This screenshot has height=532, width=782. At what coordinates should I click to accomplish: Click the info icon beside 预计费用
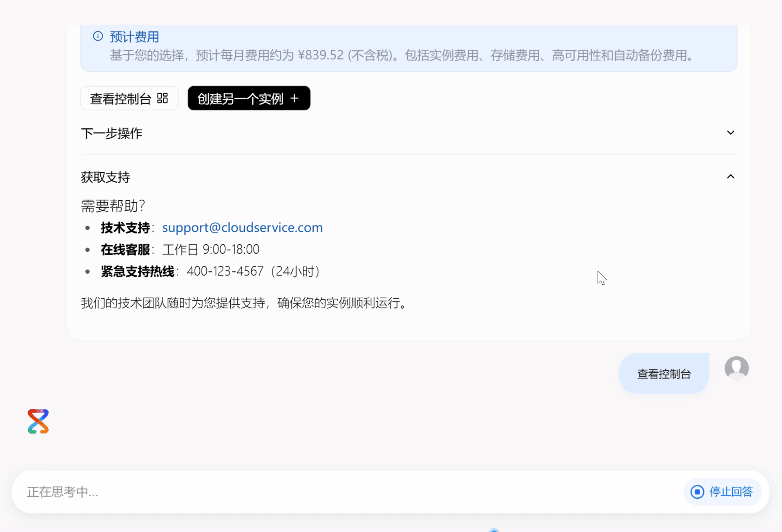click(x=97, y=36)
